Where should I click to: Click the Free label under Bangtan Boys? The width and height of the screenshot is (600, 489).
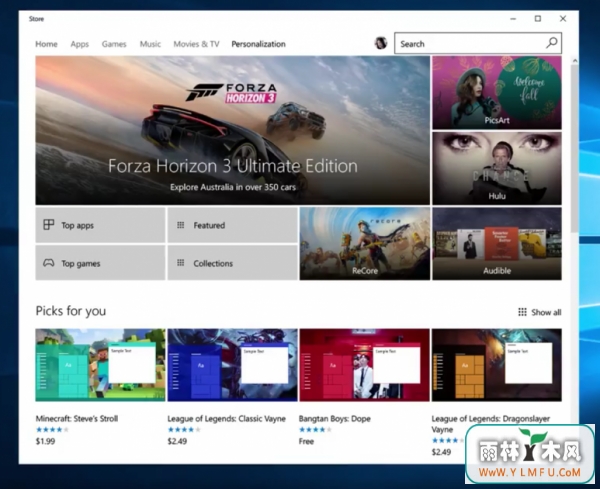306,441
